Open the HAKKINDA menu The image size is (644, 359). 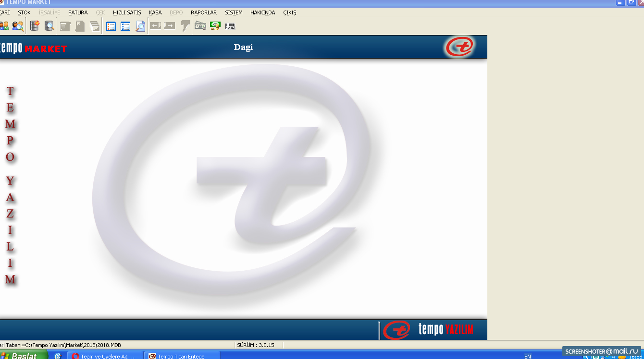pos(263,12)
